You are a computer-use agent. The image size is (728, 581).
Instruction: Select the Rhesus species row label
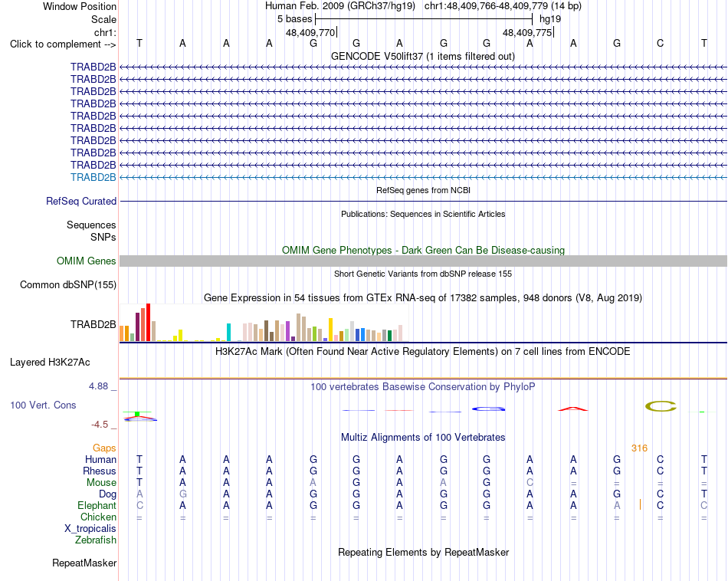click(x=100, y=471)
